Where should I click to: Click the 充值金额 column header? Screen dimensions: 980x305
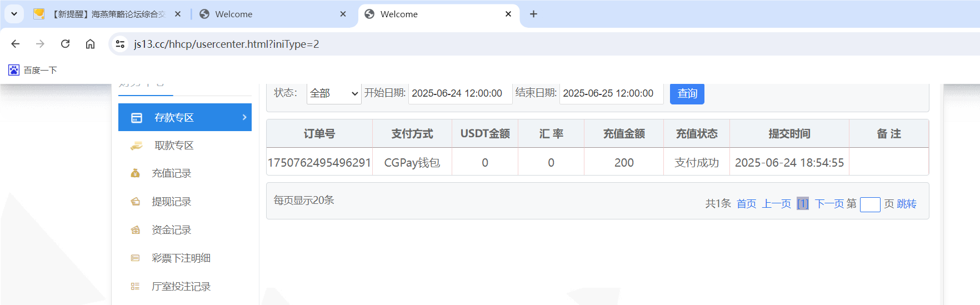click(x=624, y=134)
